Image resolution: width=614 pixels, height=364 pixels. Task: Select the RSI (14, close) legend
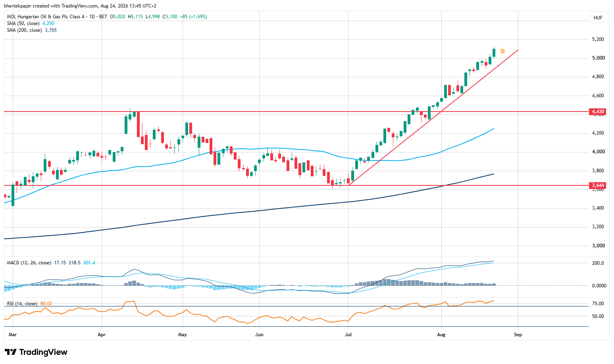click(x=22, y=304)
